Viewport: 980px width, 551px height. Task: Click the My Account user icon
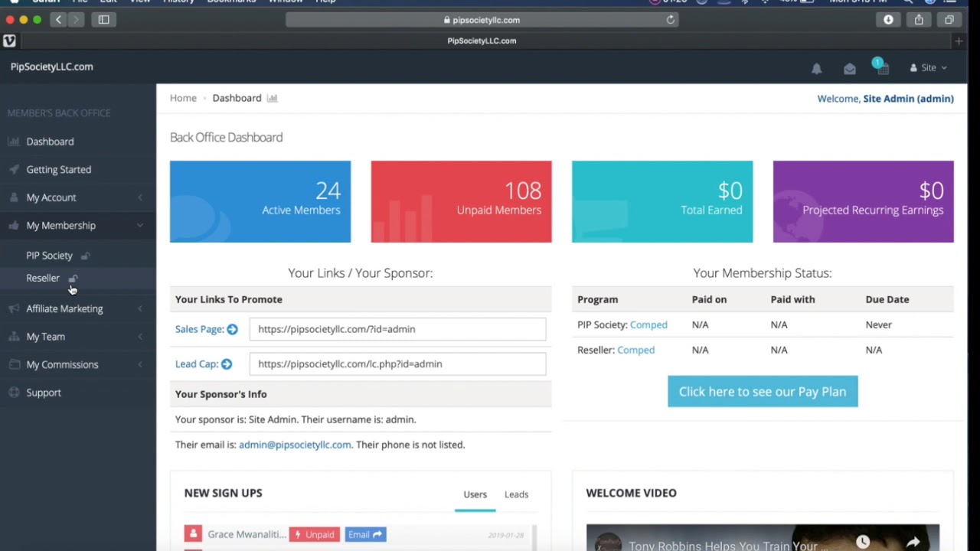pos(14,197)
